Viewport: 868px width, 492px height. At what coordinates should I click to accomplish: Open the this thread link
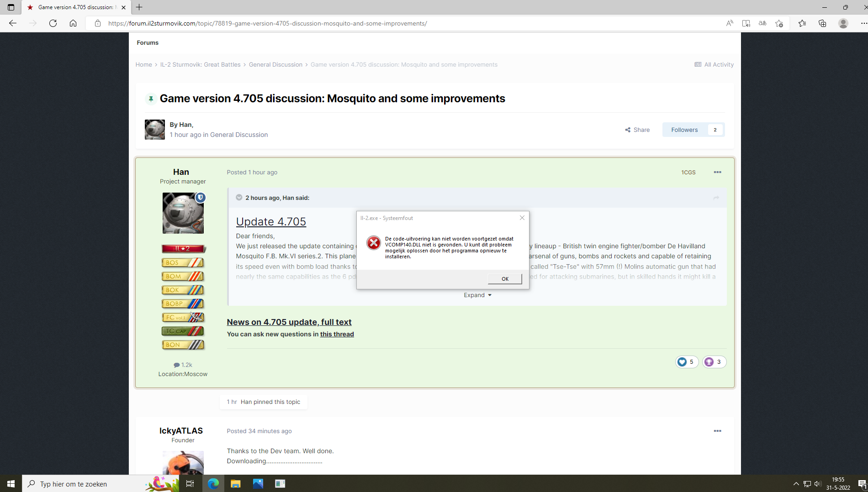pos(337,334)
